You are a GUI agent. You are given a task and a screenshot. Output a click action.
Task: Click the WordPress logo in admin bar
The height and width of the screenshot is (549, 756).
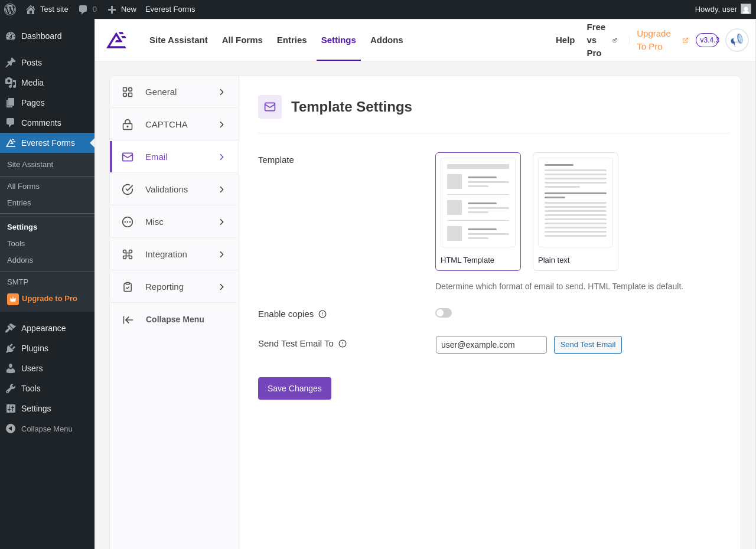coord(10,9)
